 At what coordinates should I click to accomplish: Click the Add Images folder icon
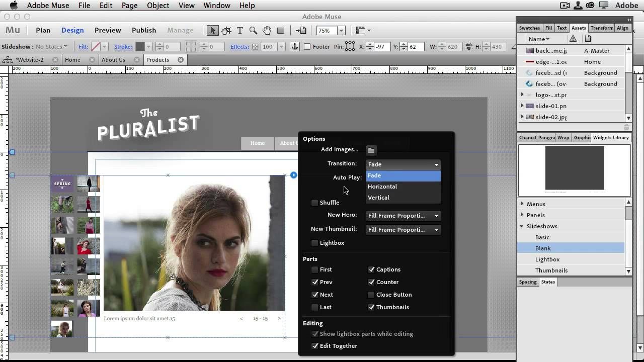[x=371, y=150]
